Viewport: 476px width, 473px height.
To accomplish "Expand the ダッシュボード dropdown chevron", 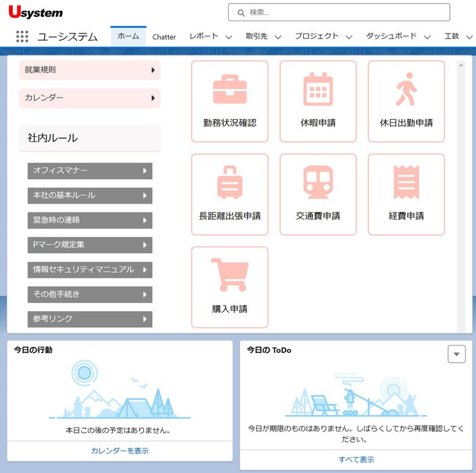I will coord(427,37).
